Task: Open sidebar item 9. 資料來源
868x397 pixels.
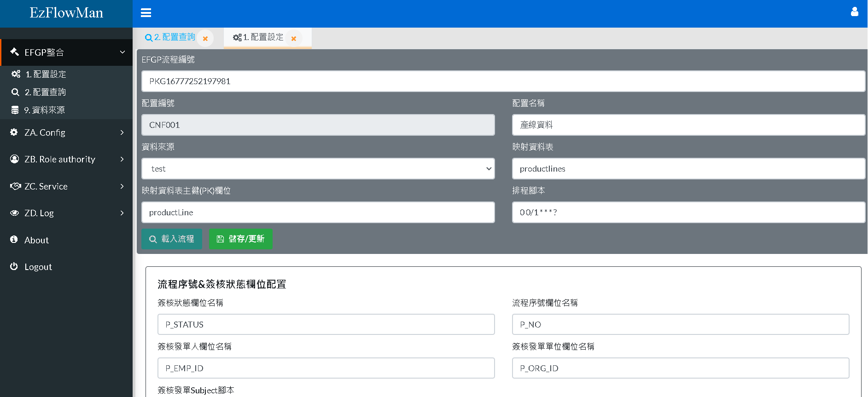Action: tap(66, 110)
